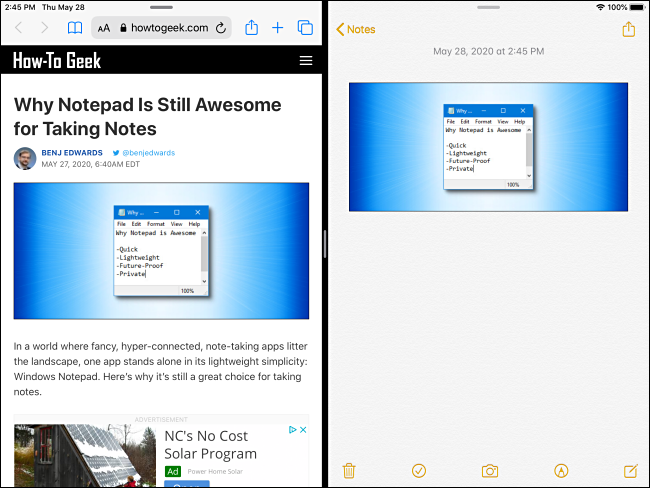The height and width of the screenshot is (488, 650).
Task: Open AdChoices icon on the ad
Action: click(292, 430)
